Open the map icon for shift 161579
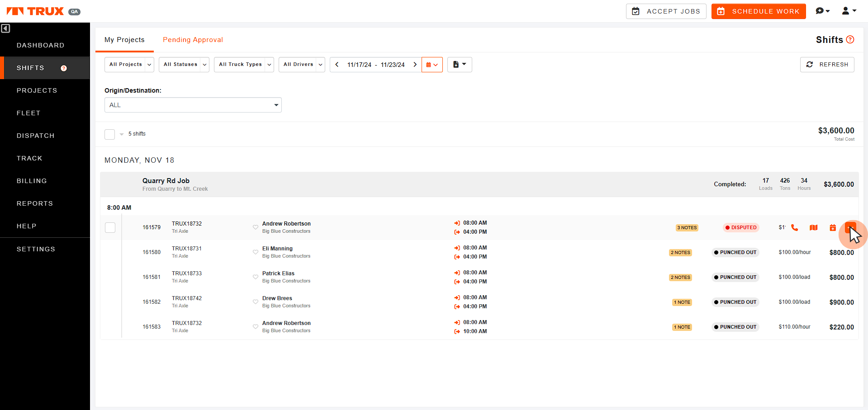Image resolution: width=868 pixels, height=410 pixels. (814, 227)
